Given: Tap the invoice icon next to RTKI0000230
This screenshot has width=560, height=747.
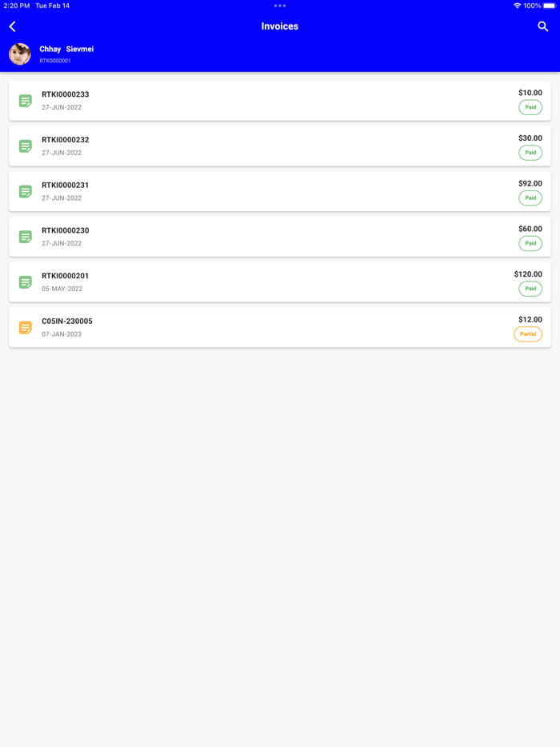Looking at the screenshot, I should click(x=25, y=236).
